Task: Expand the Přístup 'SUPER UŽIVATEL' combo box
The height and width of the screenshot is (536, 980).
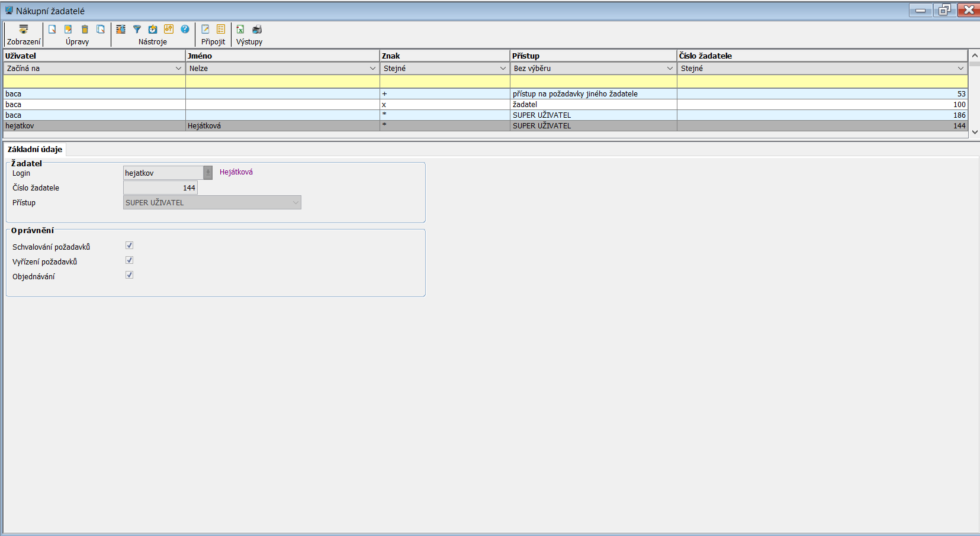Action: tap(295, 203)
